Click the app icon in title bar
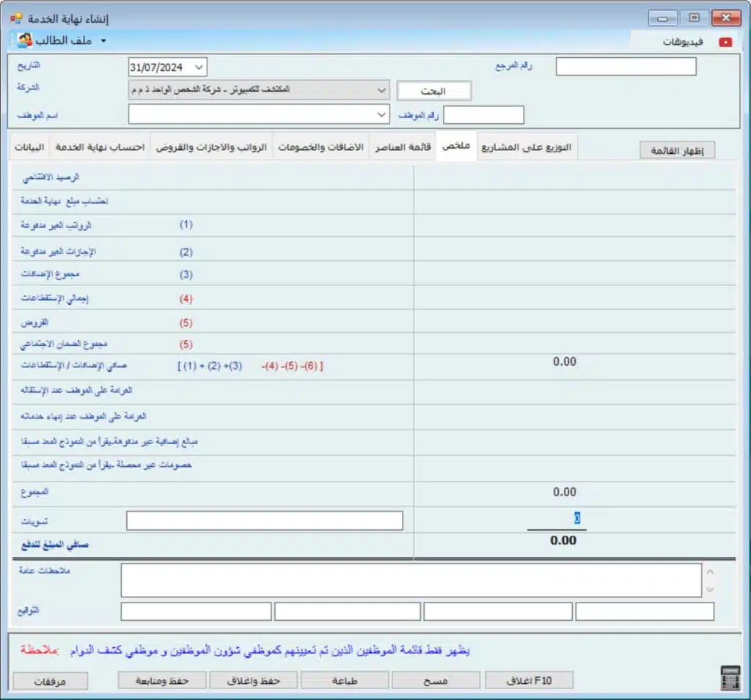The height and width of the screenshot is (700, 751). [16, 18]
